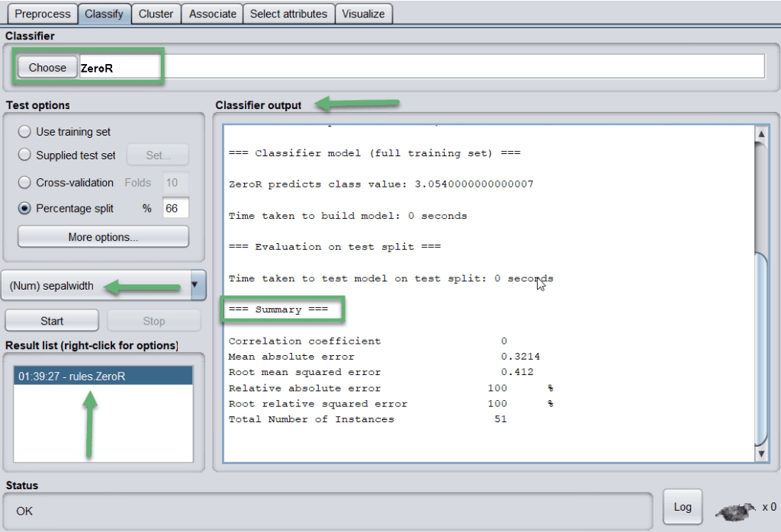Viewport: 781px width, 532px height.
Task: Open the Select attributes tab
Action: 288,14
